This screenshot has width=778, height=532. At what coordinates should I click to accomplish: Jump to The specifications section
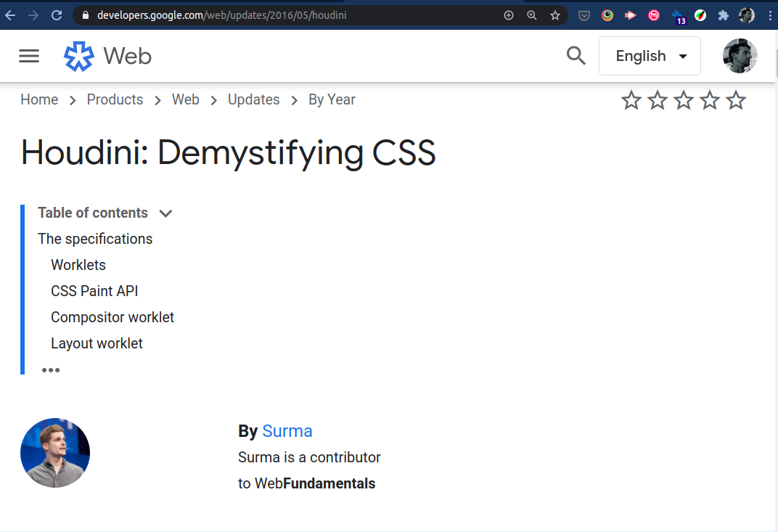95,240
